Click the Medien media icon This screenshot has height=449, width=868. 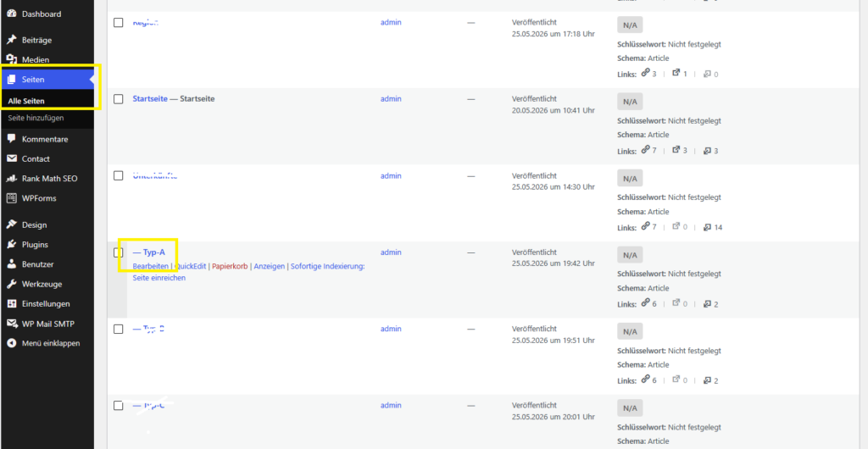(12, 59)
